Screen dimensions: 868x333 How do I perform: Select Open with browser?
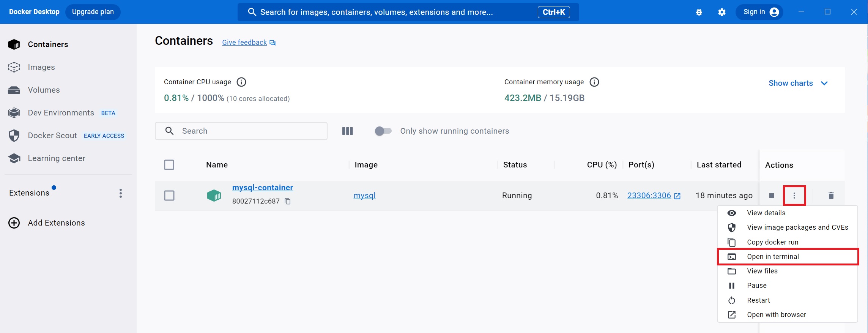(788, 315)
